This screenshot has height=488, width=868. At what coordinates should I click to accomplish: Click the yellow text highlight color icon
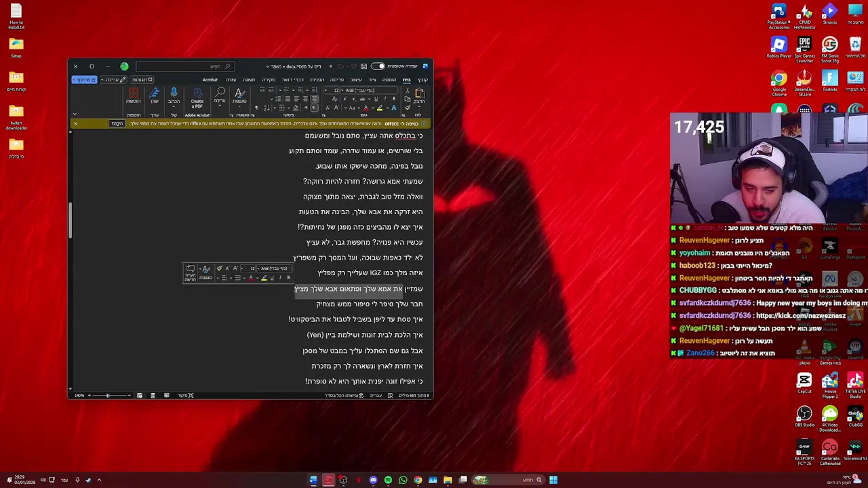click(380, 108)
